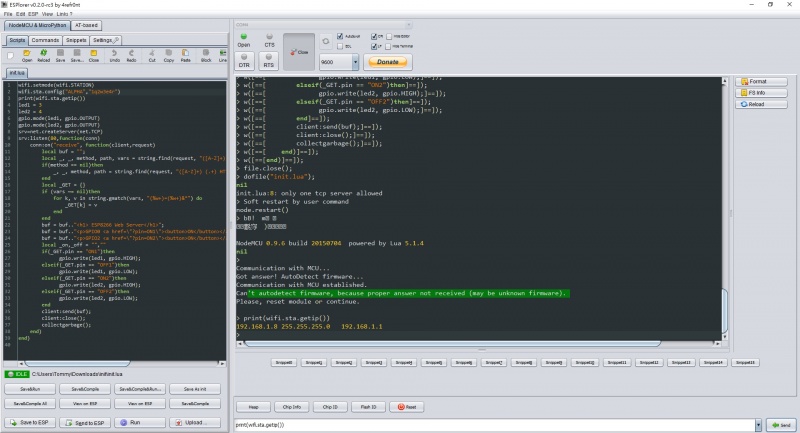Image resolution: width=800 pixels, height=433 pixels.
Task: Click the Redo toolbar icon
Action: pos(131,56)
